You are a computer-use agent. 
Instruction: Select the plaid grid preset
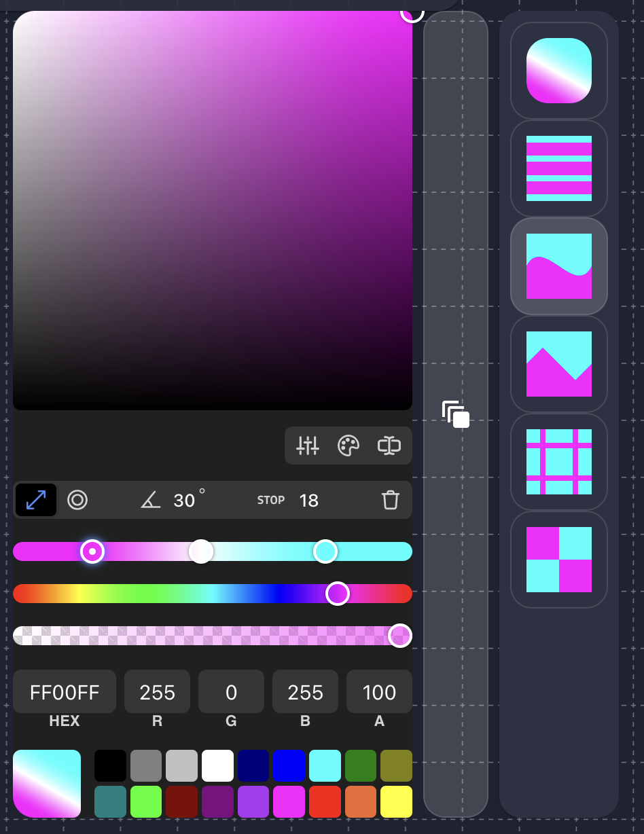coord(558,463)
